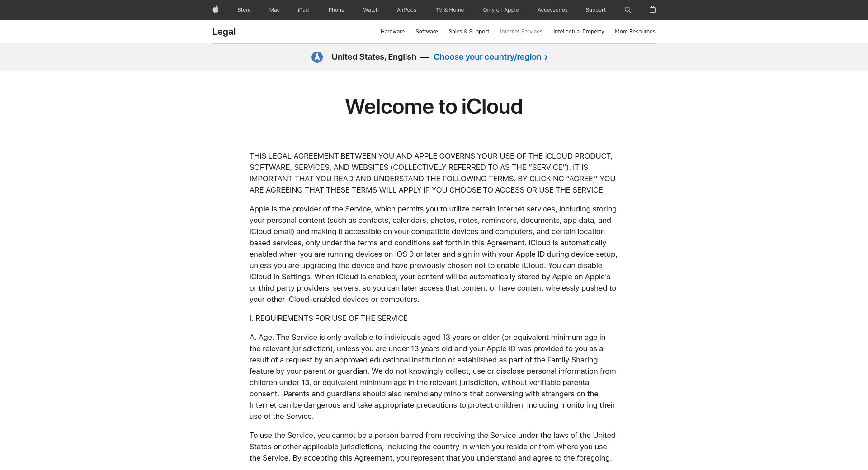Go to the Watch section
Viewport: 868px width, 470px height.
tap(371, 10)
